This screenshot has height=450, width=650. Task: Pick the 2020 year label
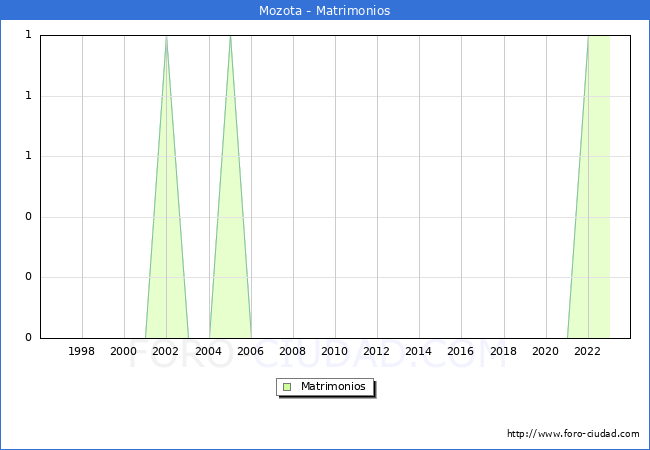click(545, 351)
